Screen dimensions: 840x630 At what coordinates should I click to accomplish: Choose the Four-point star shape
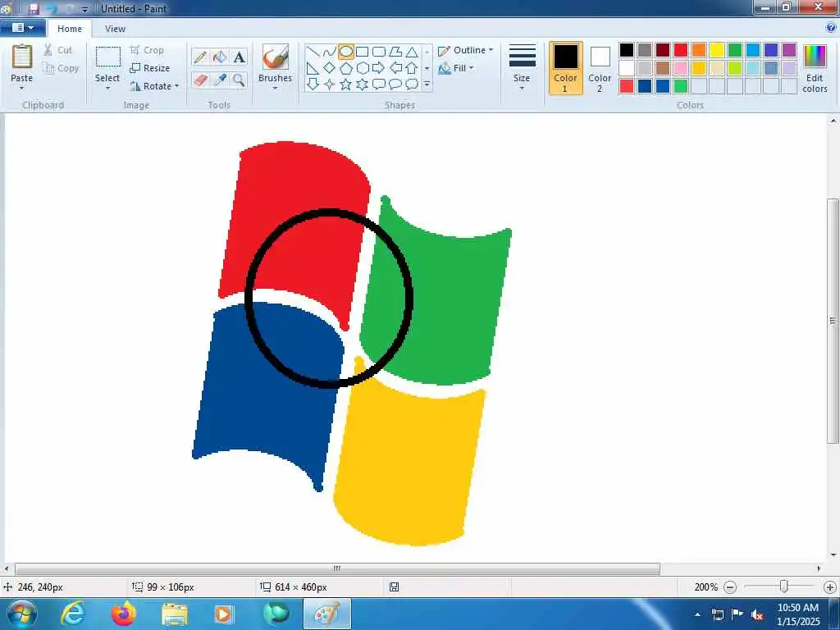pyautogui.click(x=330, y=84)
